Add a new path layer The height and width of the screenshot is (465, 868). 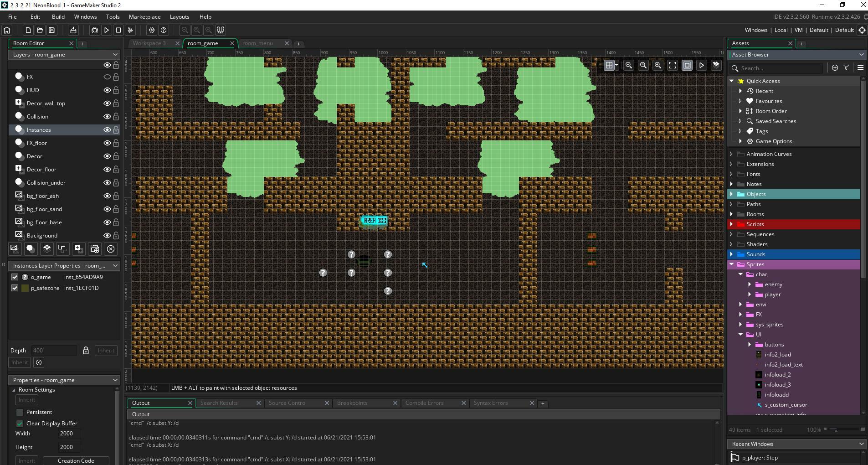(62, 249)
